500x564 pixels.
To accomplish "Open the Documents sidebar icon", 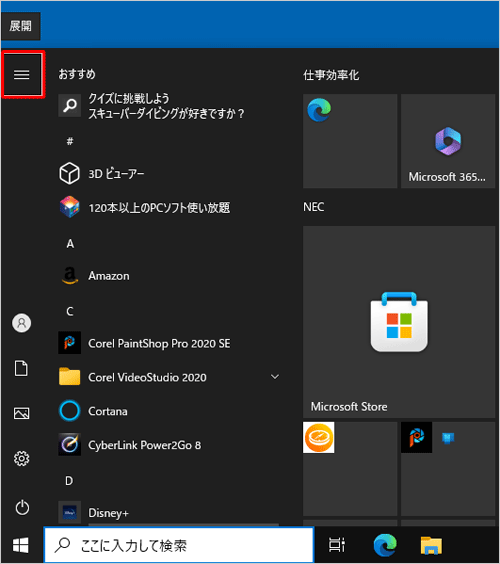I will click(21, 368).
